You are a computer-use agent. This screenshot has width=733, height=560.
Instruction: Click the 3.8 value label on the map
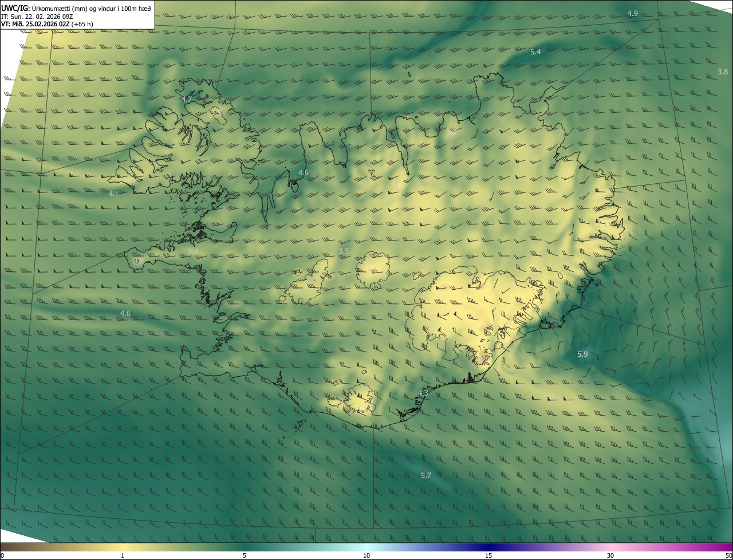[x=723, y=72]
